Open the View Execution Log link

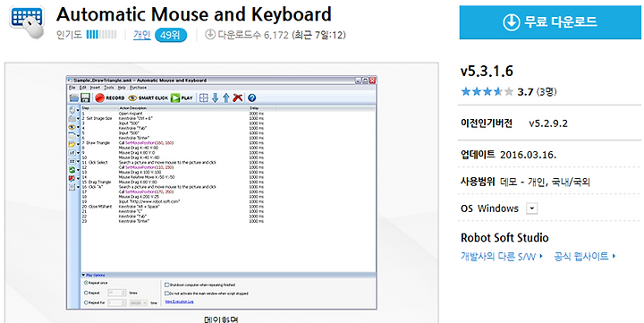coord(179,302)
